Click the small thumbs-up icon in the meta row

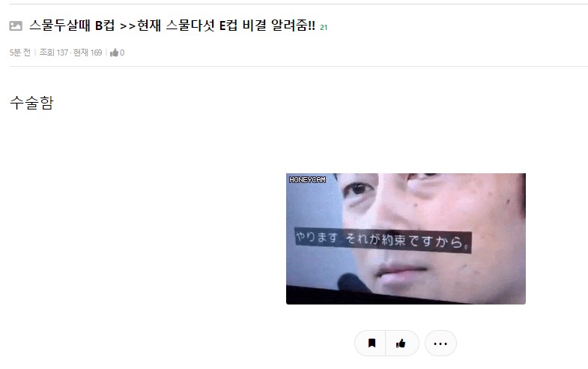114,52
